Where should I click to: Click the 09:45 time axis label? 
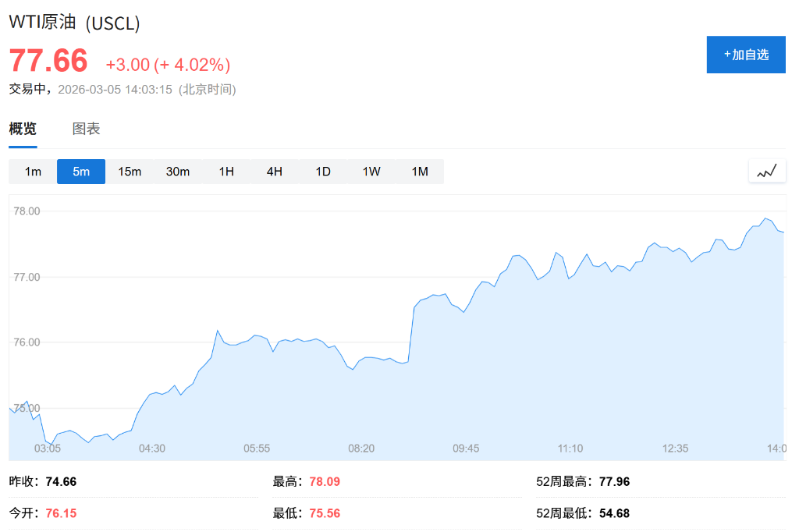coord(466,449)
